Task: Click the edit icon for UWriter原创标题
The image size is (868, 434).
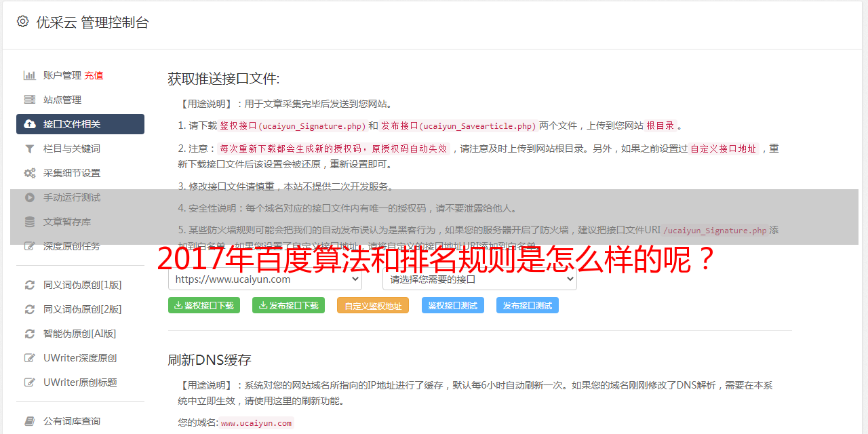Action: pos(30,382)
